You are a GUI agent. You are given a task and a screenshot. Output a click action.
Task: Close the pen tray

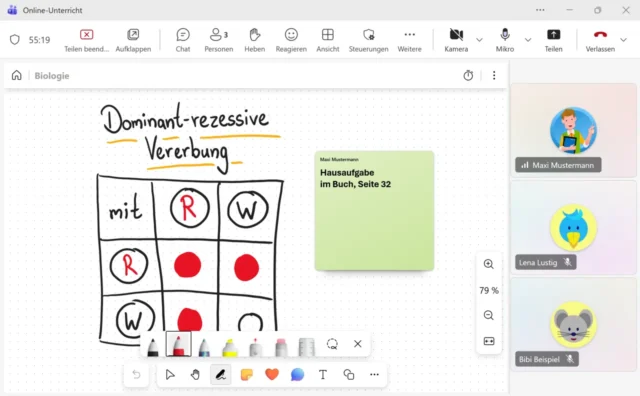(x=358, y=344)
